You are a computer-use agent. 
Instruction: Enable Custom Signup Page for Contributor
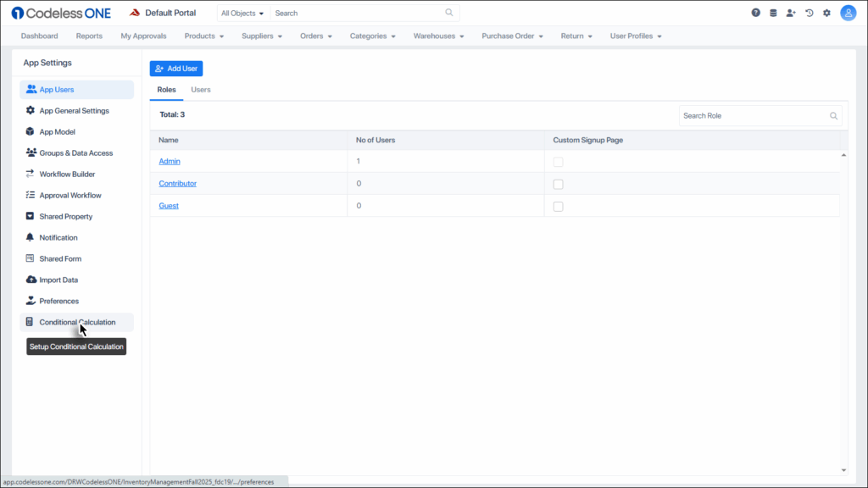558,183
